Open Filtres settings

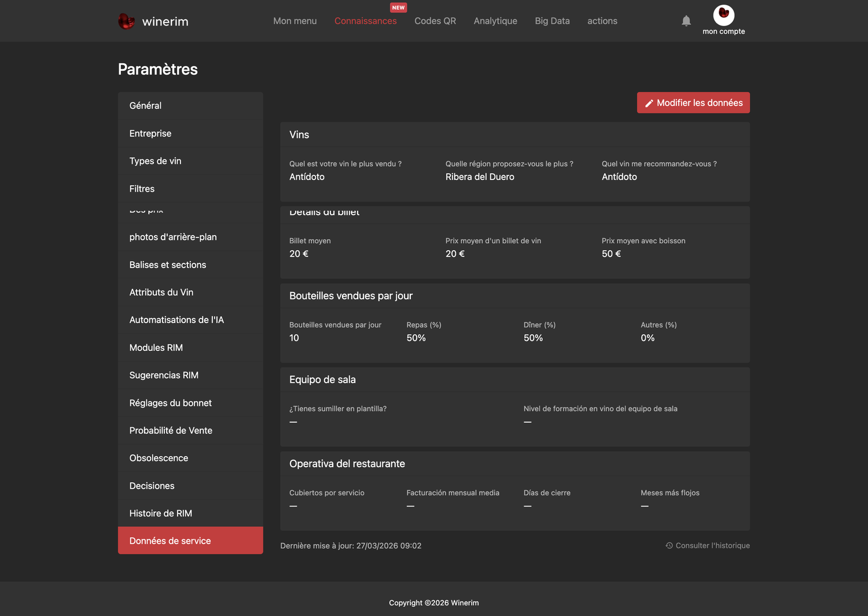pos(190,189)
